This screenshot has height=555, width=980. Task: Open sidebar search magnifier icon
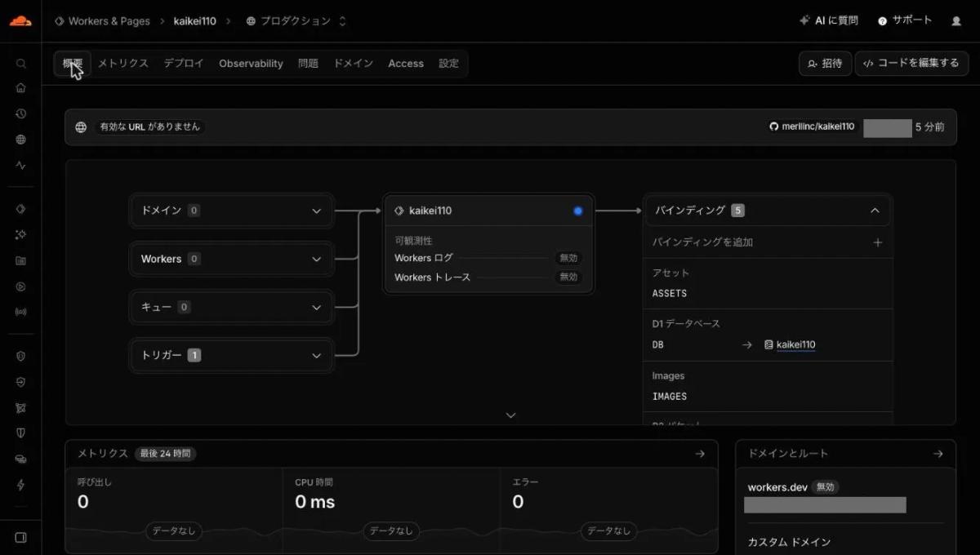tap(21, 64)
